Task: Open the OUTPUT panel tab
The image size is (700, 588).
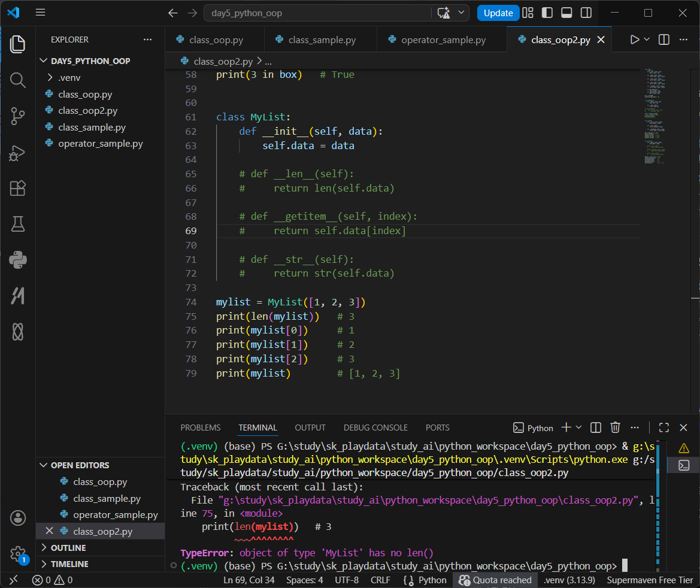Action: click(x=310, y=428)
